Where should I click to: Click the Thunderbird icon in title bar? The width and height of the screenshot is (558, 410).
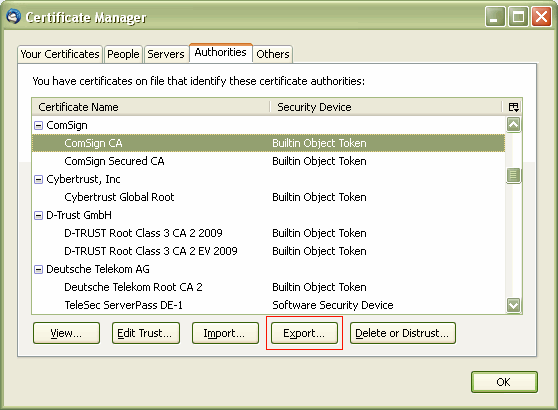(14, 17)
